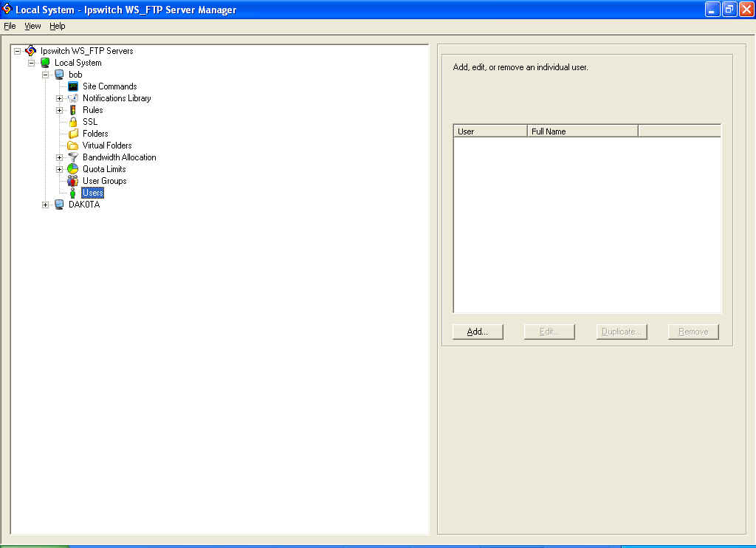The image size is (756, 548).
Task: Click the Rules traffic light icon
Action: click(x=73, y=110)
